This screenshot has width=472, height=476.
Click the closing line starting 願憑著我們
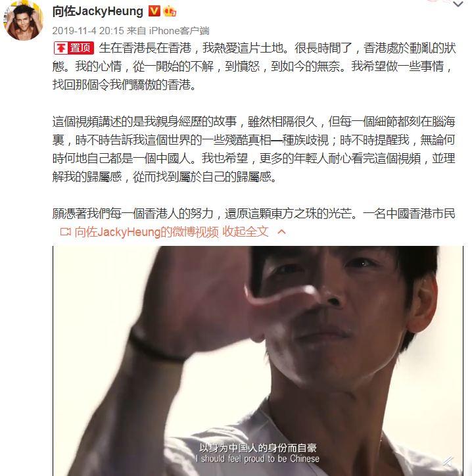(x=254, y=214)
